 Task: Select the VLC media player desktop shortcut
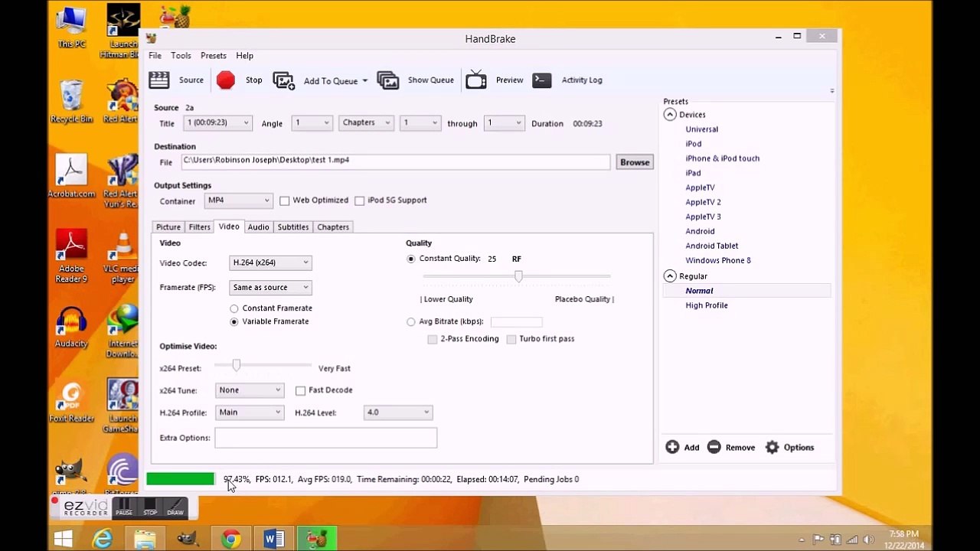[x=122, y=256]
